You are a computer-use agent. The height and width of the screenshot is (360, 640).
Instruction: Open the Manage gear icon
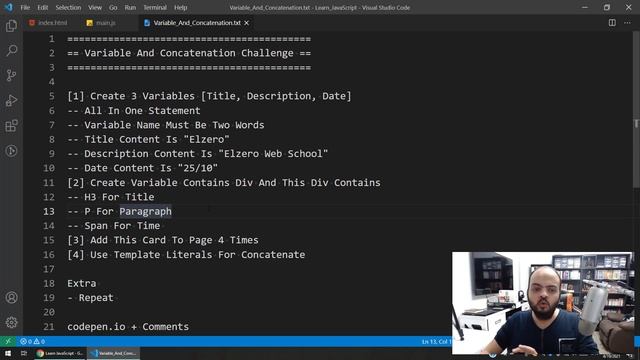tap(11, 322)
